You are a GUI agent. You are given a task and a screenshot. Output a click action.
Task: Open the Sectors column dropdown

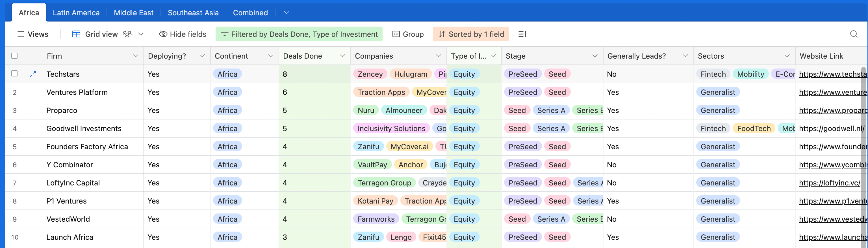787,56
